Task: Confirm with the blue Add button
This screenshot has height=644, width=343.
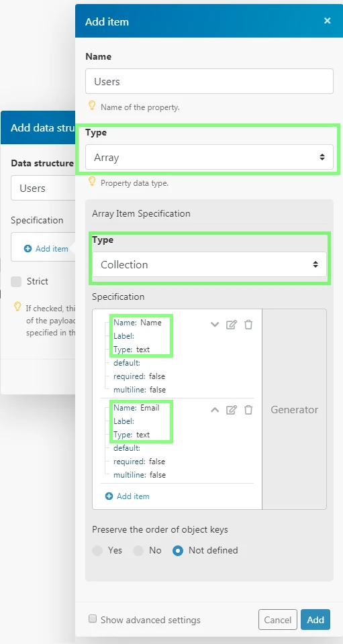Action: point(315,619)
